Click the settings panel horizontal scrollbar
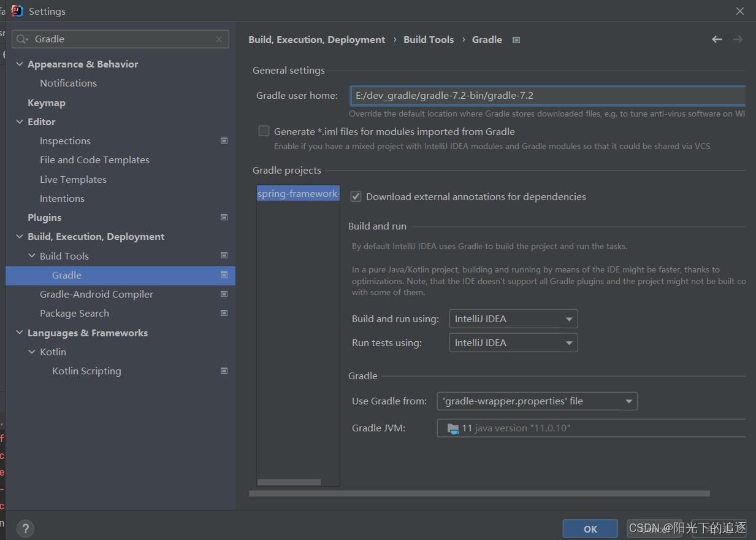The height and width of the screenshot is (540, 756). coord(479,493)
